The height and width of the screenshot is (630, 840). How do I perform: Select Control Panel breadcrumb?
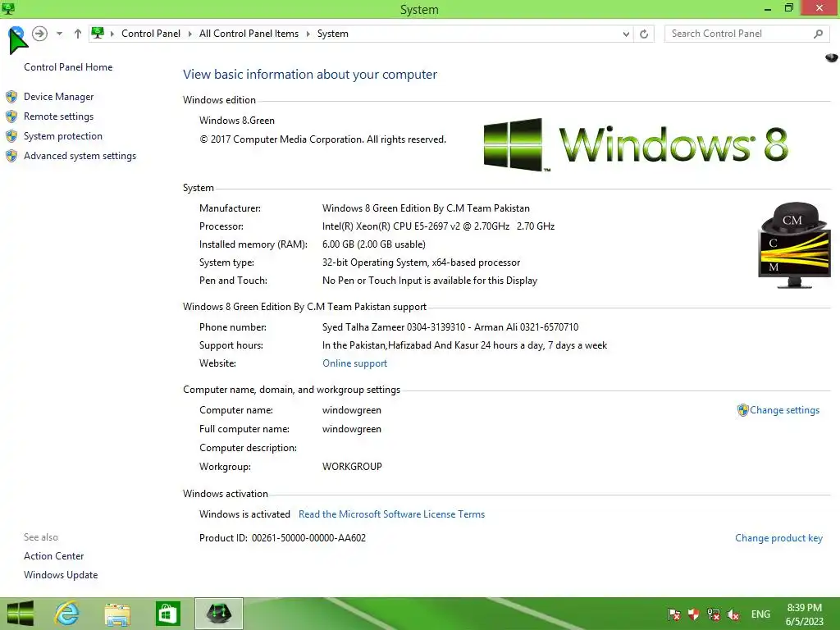151,33
